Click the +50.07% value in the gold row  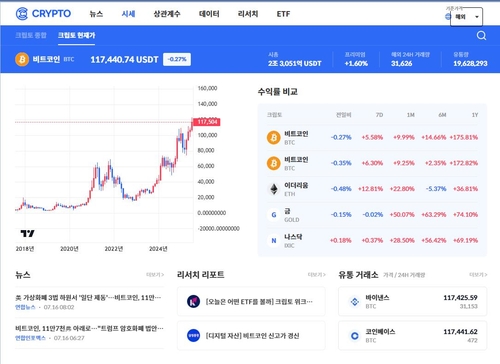point(402,215)
